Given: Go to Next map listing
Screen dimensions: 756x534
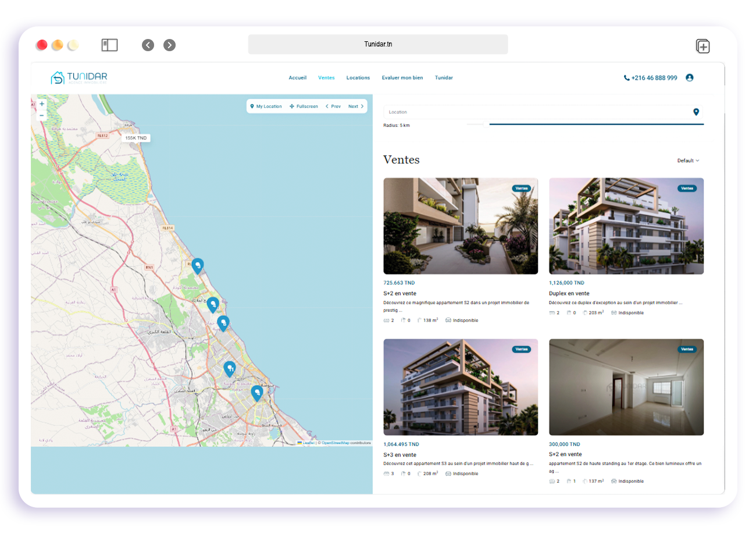Looking at the screenshot, I should click(x=356, y=106).
